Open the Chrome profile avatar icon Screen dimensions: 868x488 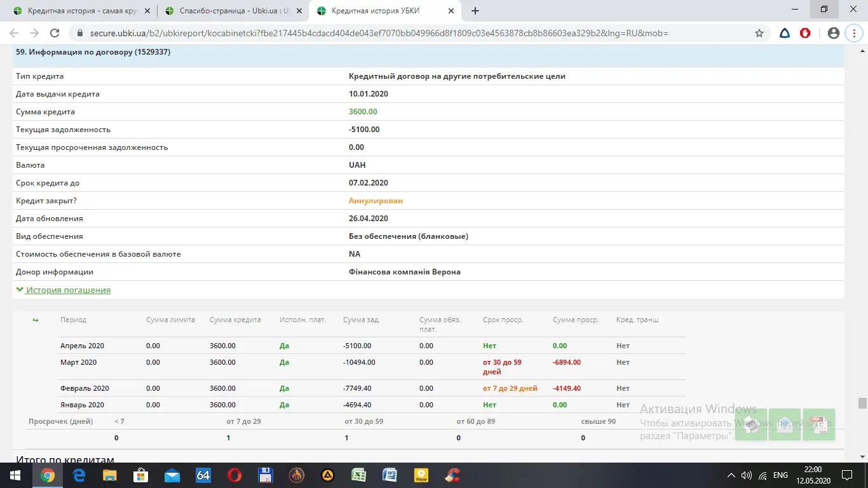(834, 33)
